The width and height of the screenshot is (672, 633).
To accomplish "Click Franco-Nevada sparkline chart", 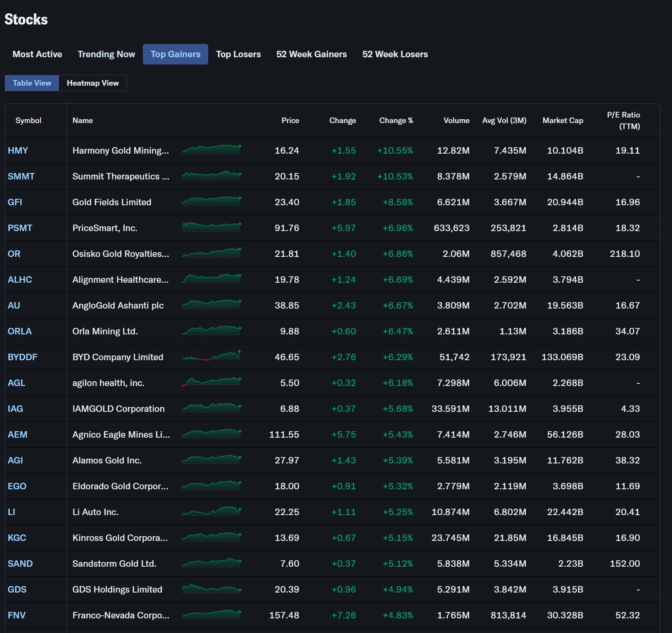I will point(211,614).
